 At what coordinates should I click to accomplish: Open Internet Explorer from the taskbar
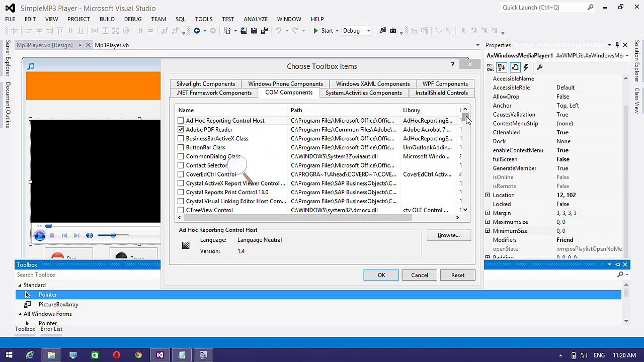30,355
